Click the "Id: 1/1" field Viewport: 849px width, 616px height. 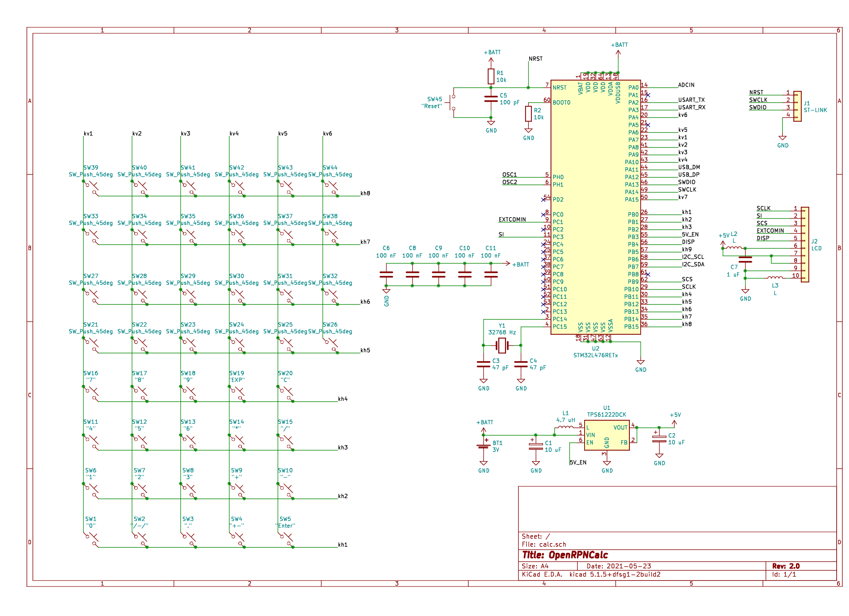(x=784, y=575)
